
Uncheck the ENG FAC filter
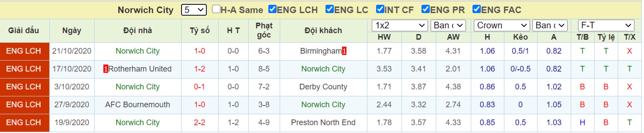477,9
